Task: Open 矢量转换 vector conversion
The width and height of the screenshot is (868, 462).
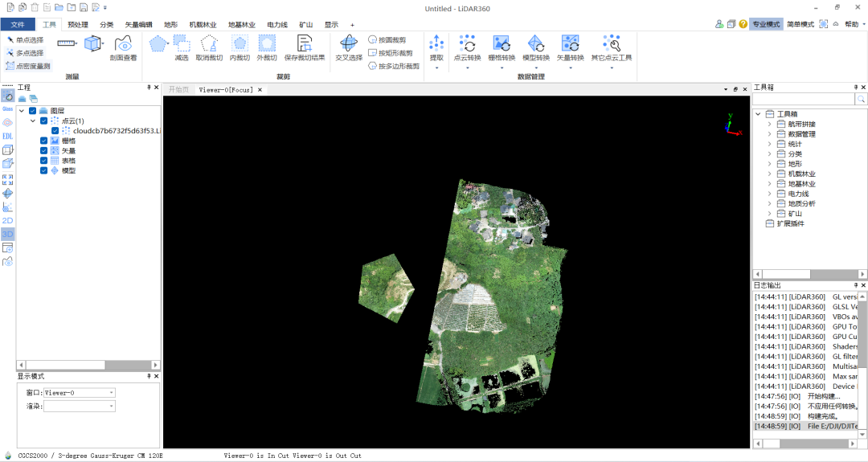Action: pos(570,48)
